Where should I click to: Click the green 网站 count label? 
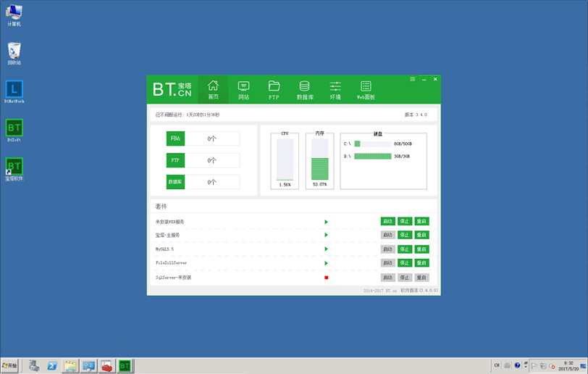click(176, 138)
